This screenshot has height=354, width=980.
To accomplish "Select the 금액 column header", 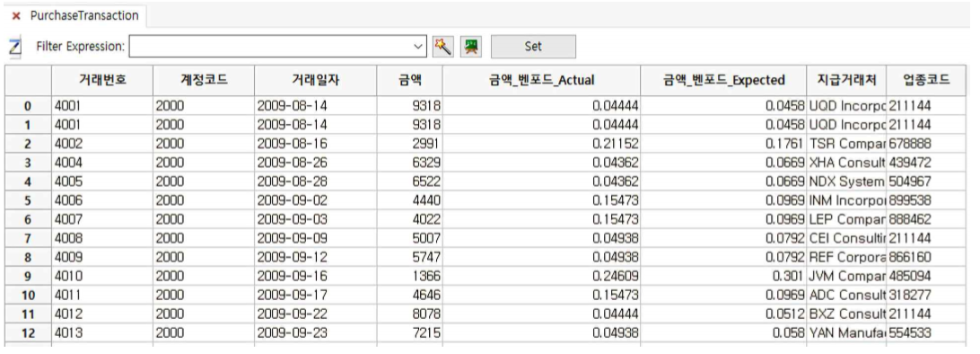I will point(410,80).
